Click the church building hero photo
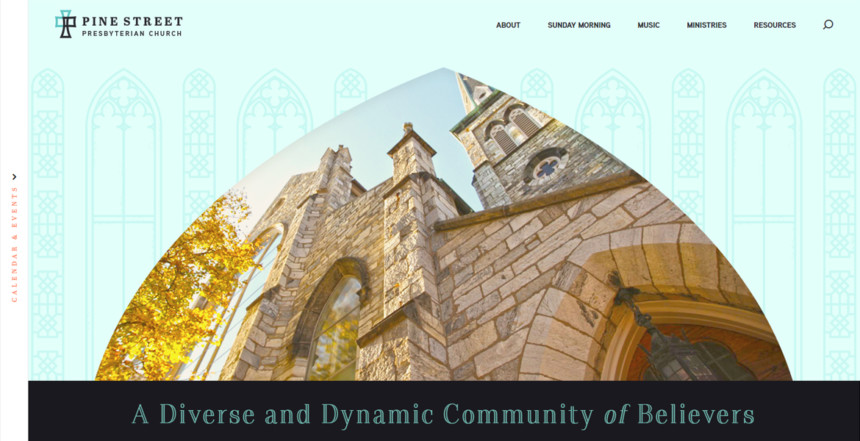 443,224
